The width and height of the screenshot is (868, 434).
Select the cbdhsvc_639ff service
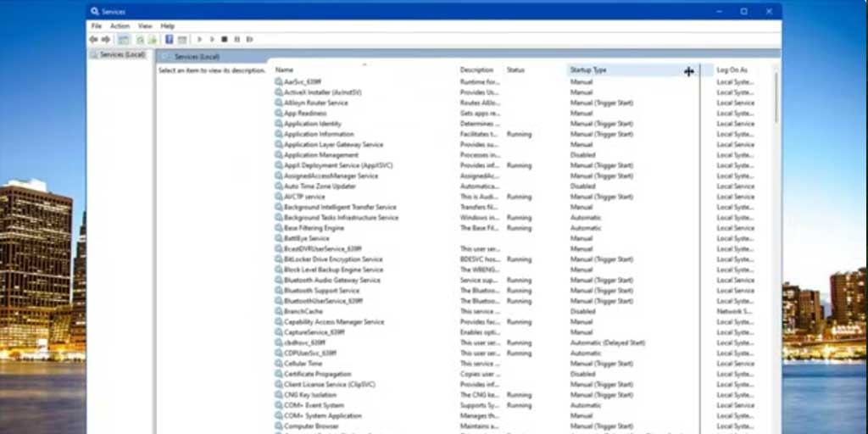[x=304, y=342]
